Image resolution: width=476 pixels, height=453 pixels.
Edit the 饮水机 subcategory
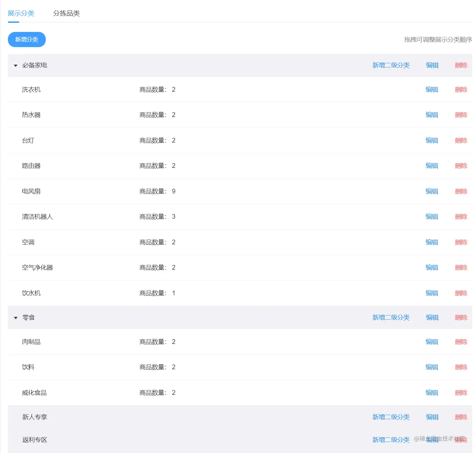[432, 293]
